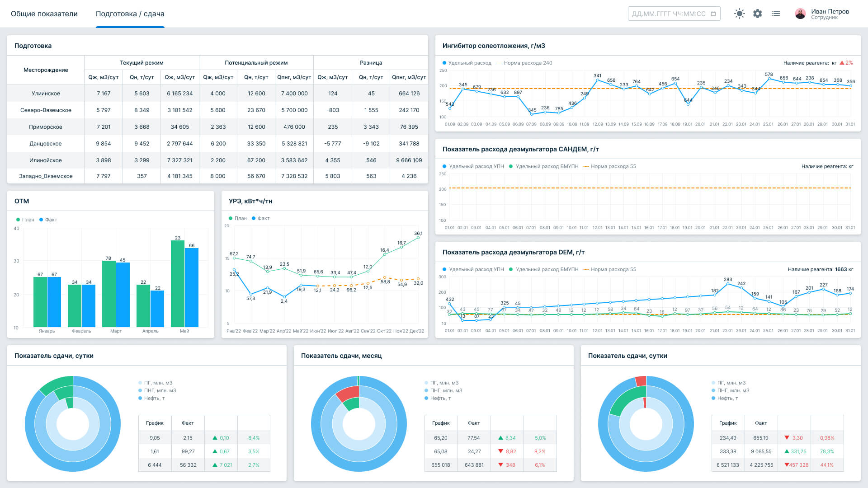Click green up arrow next to 8,34

coord(500,438)
